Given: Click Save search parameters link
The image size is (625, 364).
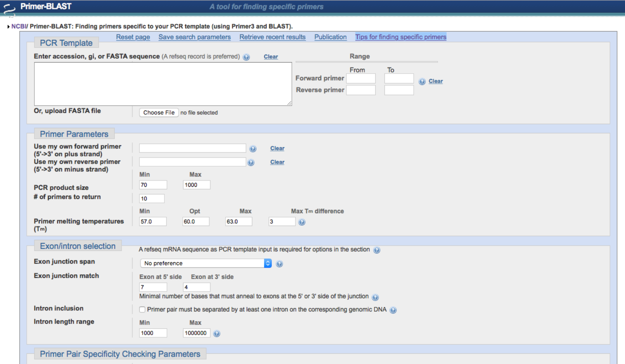Looking at the screenshot, I should tap(194, 37).
